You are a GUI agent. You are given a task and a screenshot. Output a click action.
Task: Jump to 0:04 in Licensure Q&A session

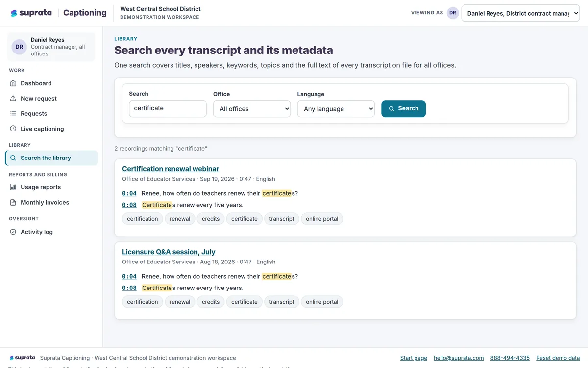click(129, 276)
